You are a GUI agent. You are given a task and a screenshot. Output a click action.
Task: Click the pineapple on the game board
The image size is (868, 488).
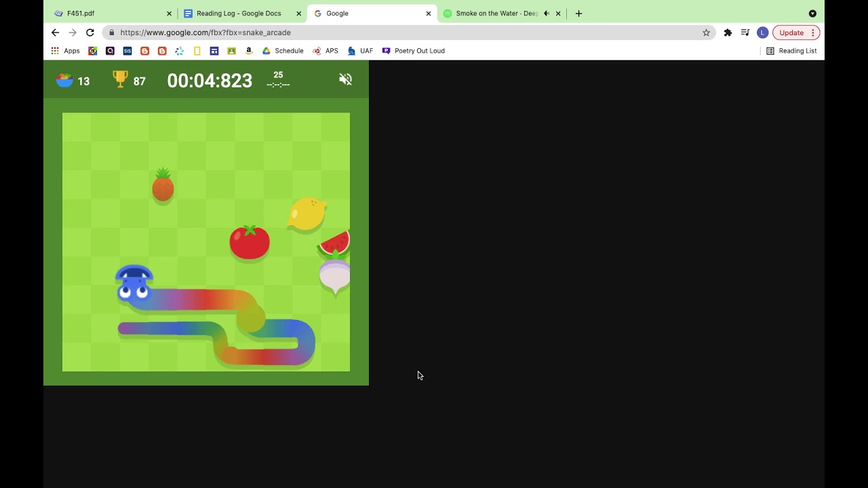(x=163, y=184)
